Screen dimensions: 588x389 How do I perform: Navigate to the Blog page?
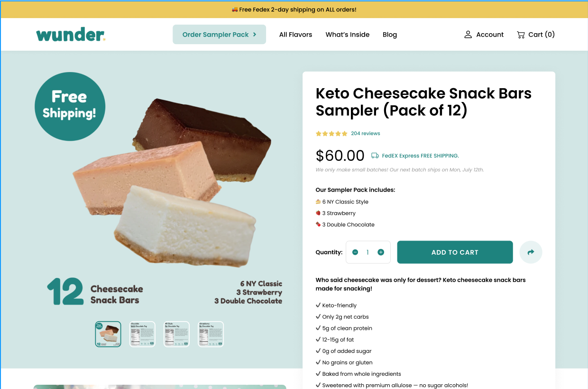(390, 35)
